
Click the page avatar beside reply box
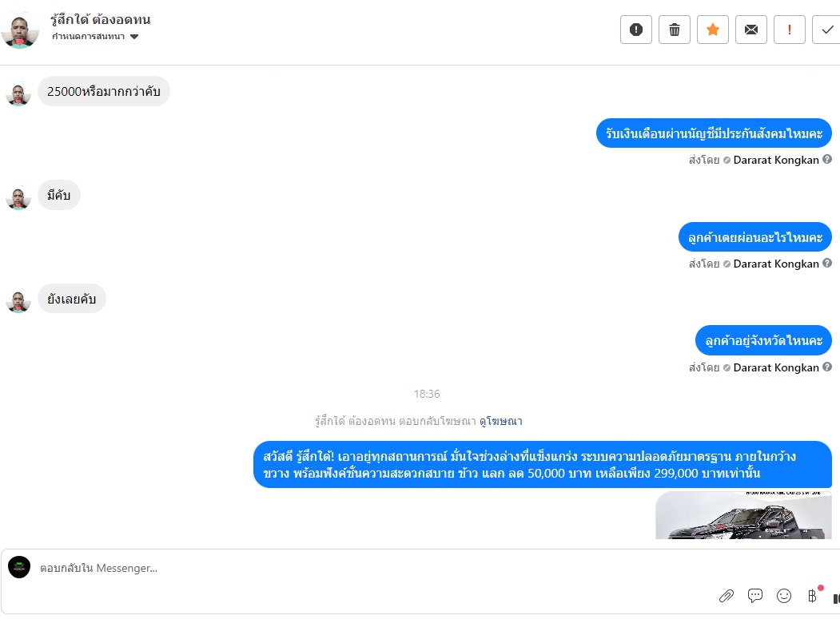[x=19, y=567]
